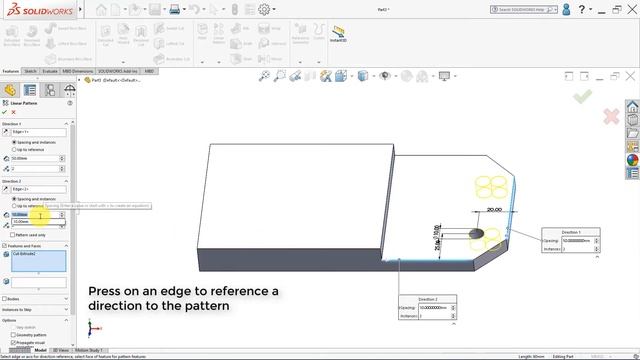Collapse the Direction 1 section
This screenshot has height=360, width=640.
pyautogui.click(x=66, y=124)
